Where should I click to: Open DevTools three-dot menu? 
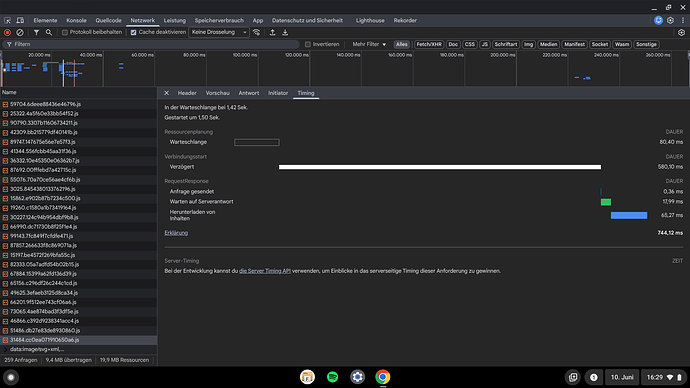tap(683, 20)
